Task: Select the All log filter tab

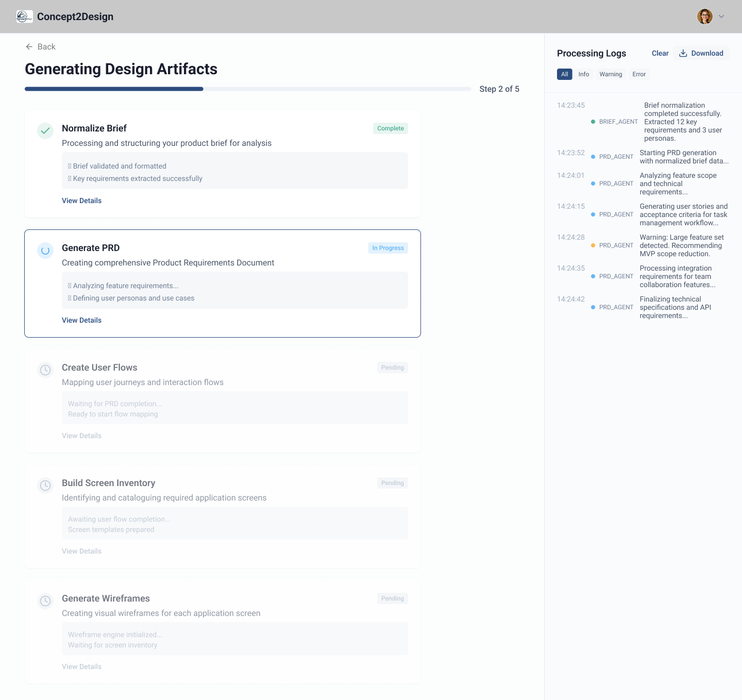Action: click(x=565, y=74)
